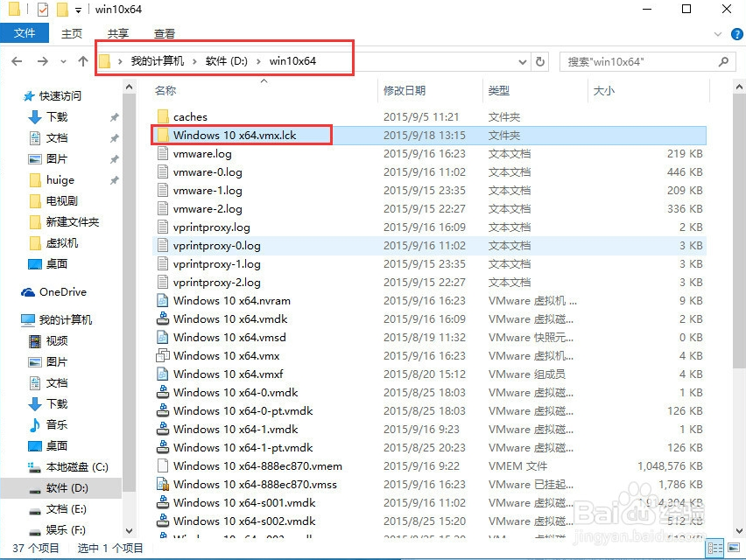Click 软件 (D:) in the address bar
This screenshot has height=560, width=746.
pyautogui.click(x=227, y=61)
